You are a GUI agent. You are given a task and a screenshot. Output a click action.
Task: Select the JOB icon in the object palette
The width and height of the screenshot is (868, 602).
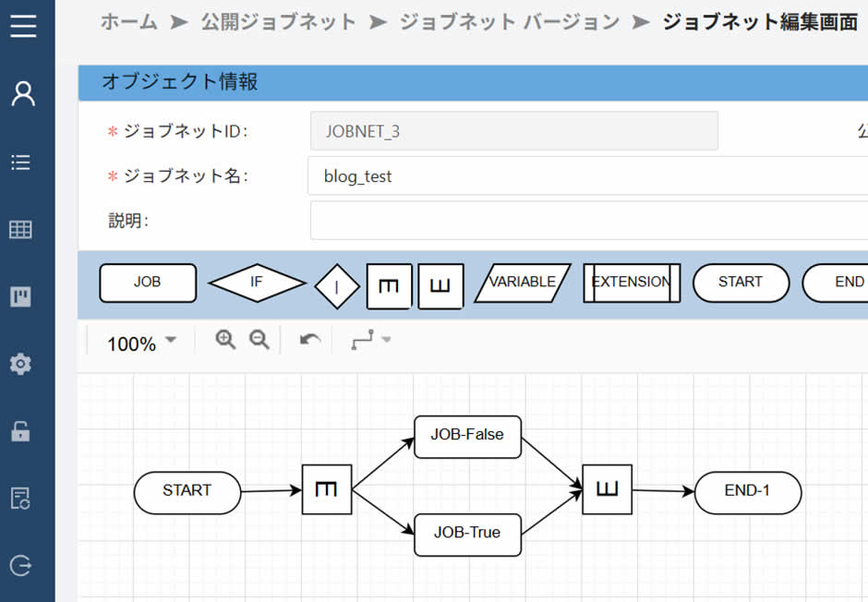click(147, 283)
